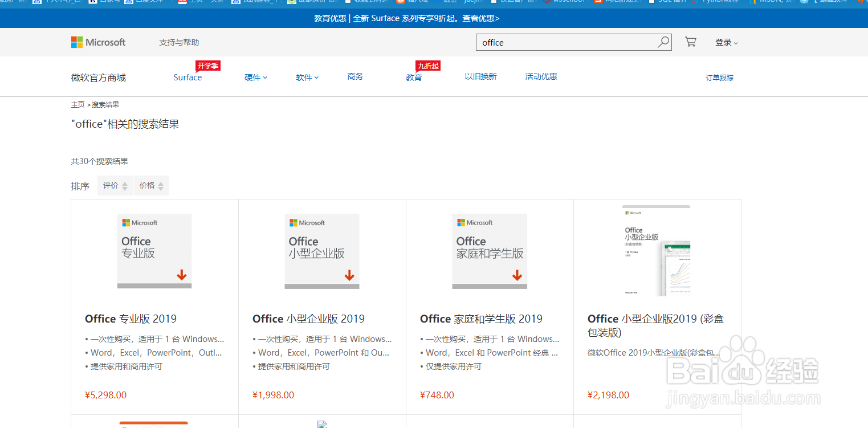Open Office 小型企业版 2019 title link
The height and width of the screenshot is (428, 868).
308,319
